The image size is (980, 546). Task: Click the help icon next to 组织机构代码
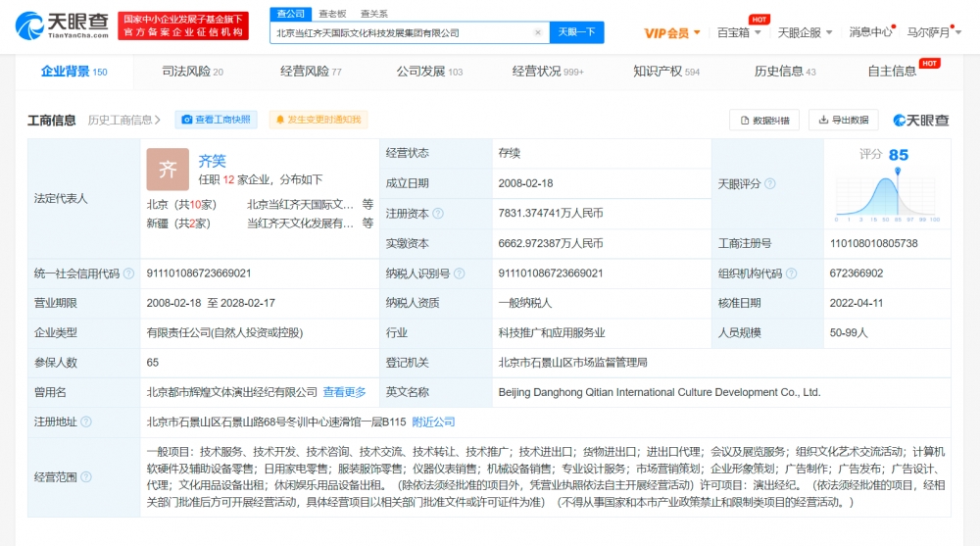point(791,273)
